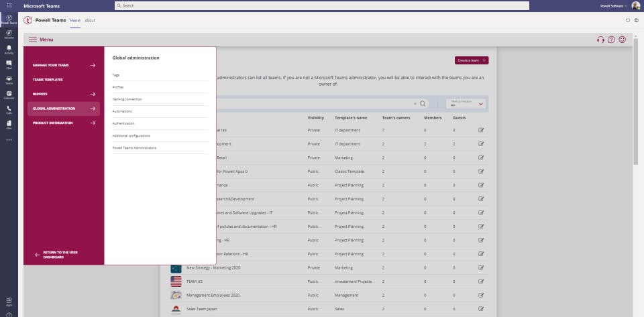The width and height of the screenshot is (644, 317).
Task: Show more apps ellipsis in rail
Action: [9, 140]
